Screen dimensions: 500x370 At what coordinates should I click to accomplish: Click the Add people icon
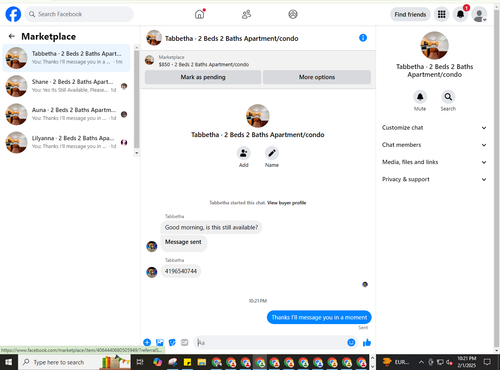coord(244,153)
